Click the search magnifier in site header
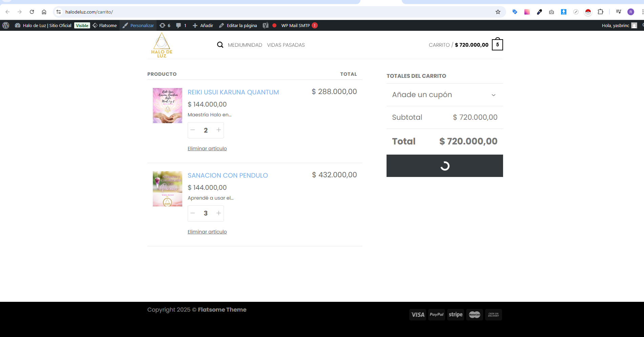This screenshot has height=337, width=644. click(x=220, y=45)
